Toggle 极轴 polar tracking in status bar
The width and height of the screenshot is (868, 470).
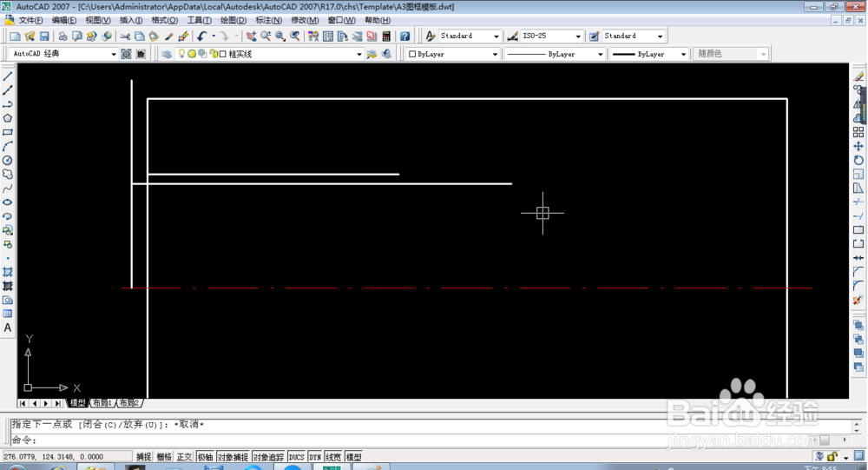[x=206, y=457]
